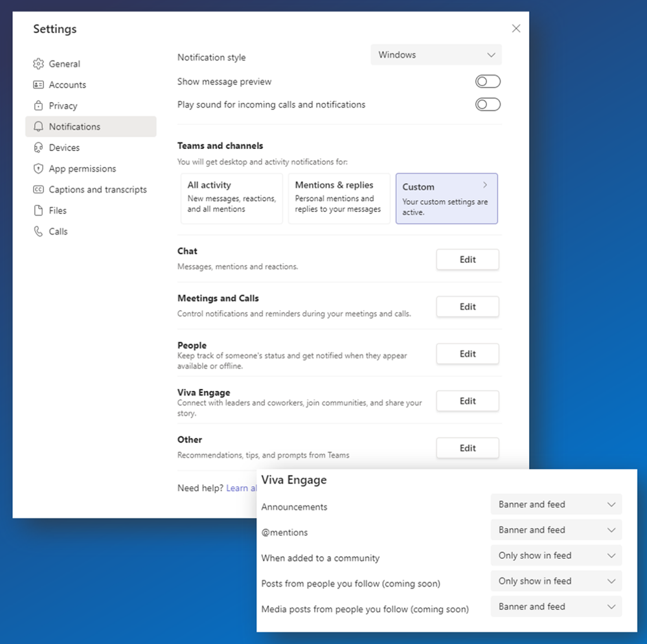This screenshot has width=647, height=644.
Task: Click the Viva Engage popup title
Action: [294, 480]
